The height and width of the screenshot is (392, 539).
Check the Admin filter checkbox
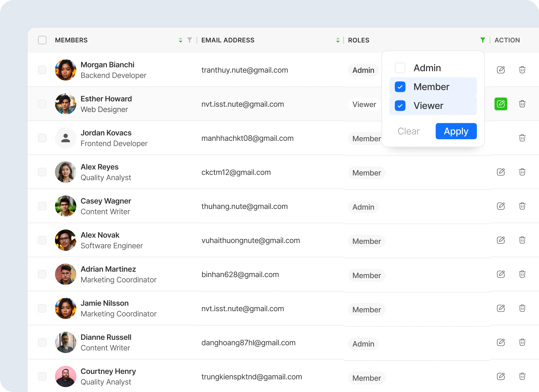[400, 68]
